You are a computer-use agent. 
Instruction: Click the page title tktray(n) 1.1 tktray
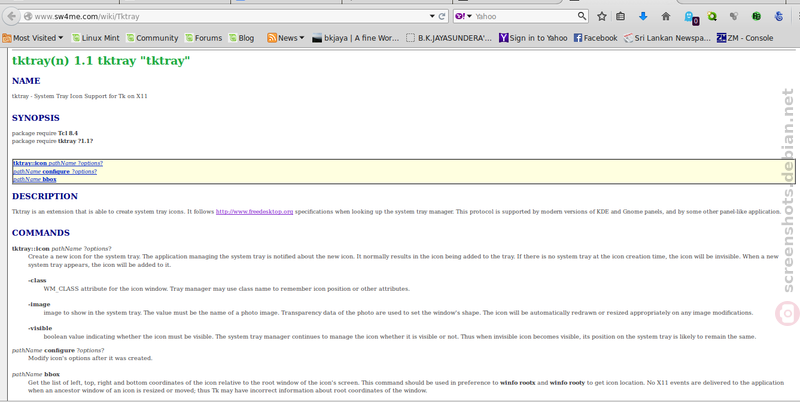[x=101, y=61]
